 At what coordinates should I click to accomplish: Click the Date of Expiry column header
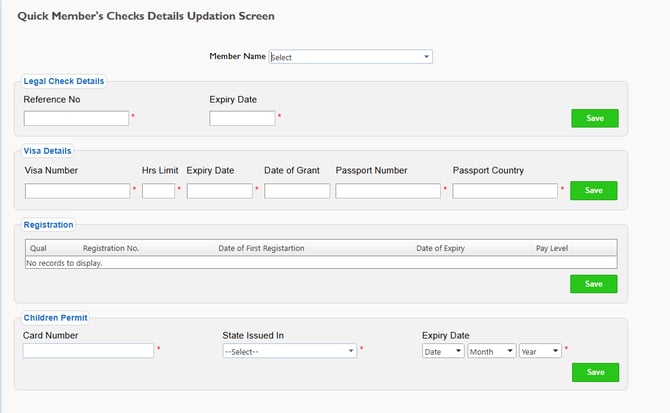coord(440,248)
